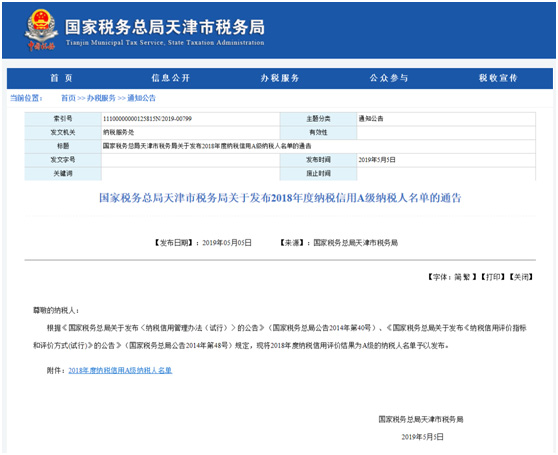Select the issuing office value 纳税服务处
Viewport: 558px width, 455px height.
pos(118,132)
